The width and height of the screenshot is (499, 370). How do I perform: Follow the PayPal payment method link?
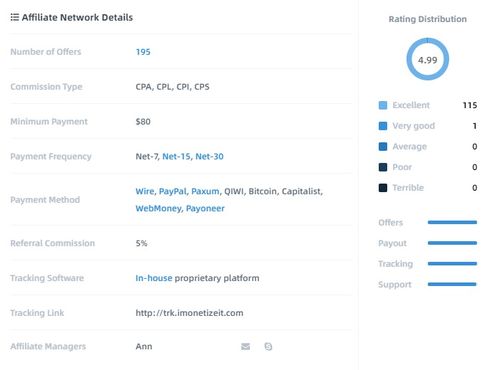click(173, 191)
